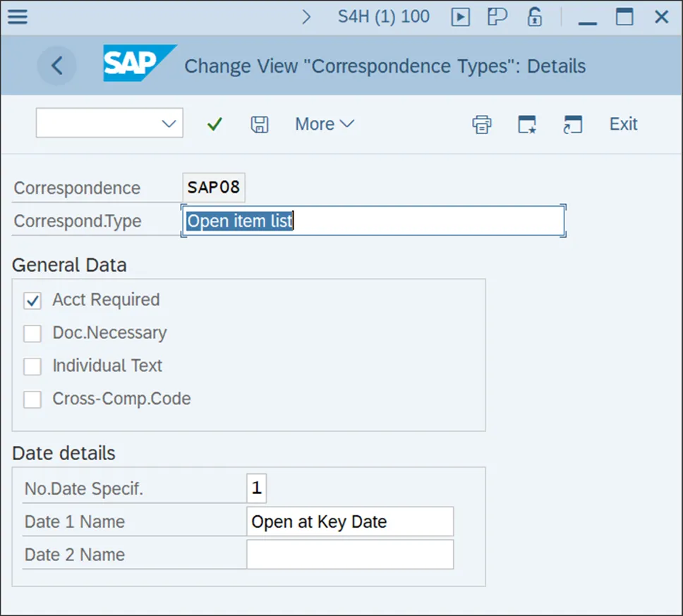Click the Correspond.Type text field

tap(373, 222)
